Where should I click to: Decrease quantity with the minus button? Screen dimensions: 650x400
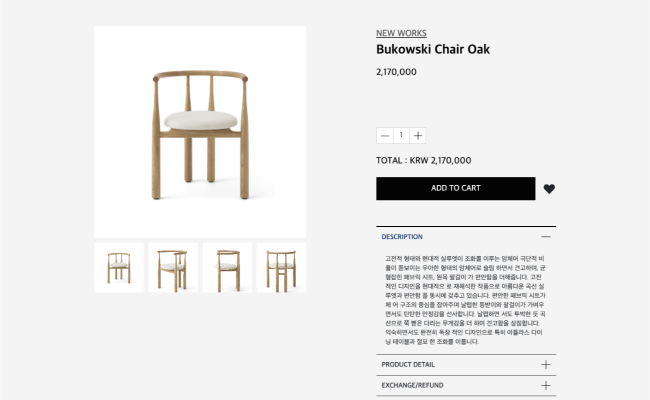tap(384, 136)
